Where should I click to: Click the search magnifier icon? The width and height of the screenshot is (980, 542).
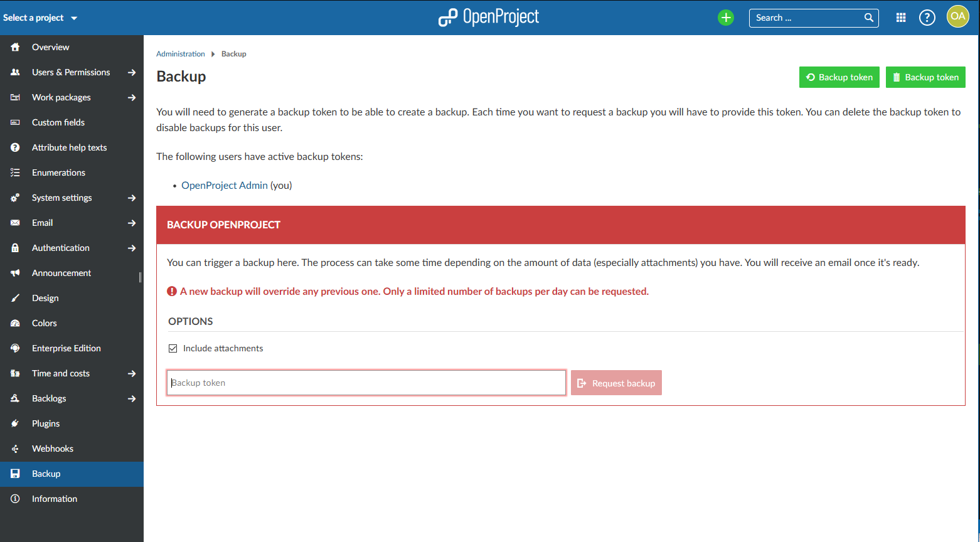pos(869,18)
